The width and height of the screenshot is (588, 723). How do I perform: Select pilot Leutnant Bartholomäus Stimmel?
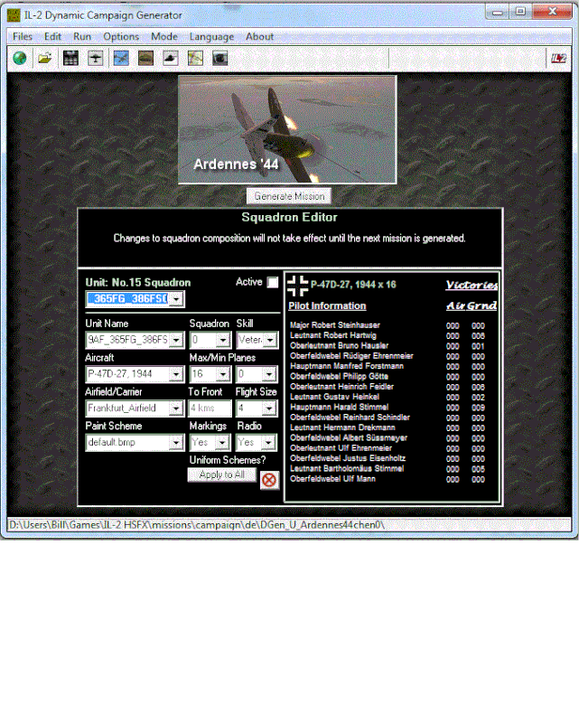point(347,468)
